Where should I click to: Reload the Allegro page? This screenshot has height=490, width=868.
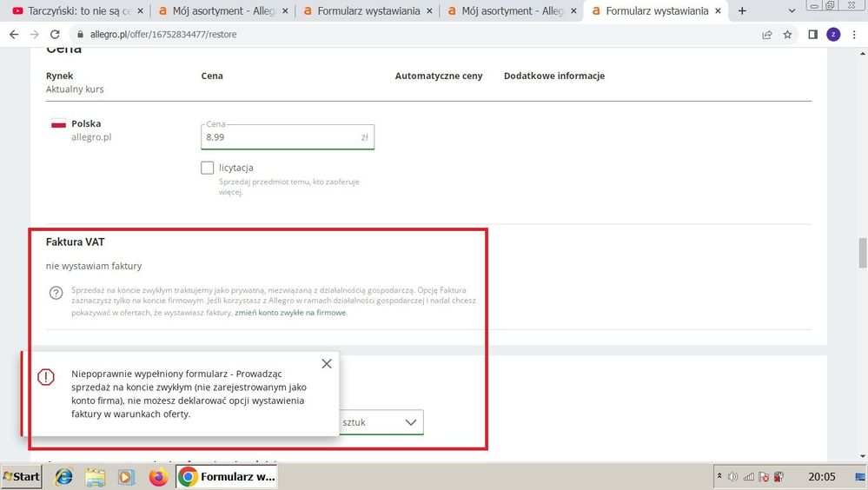tap(55, 35)
